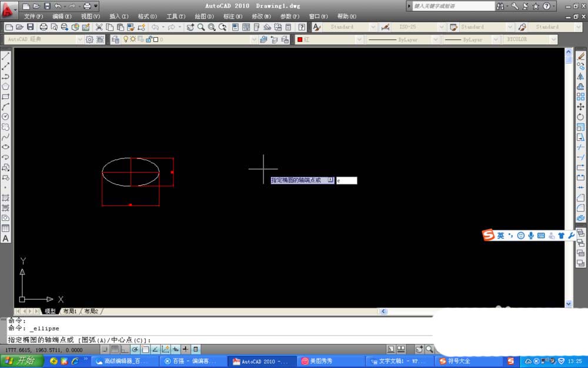
Task: Open the Layer Properties Manager icon
Action: [115, 39]
